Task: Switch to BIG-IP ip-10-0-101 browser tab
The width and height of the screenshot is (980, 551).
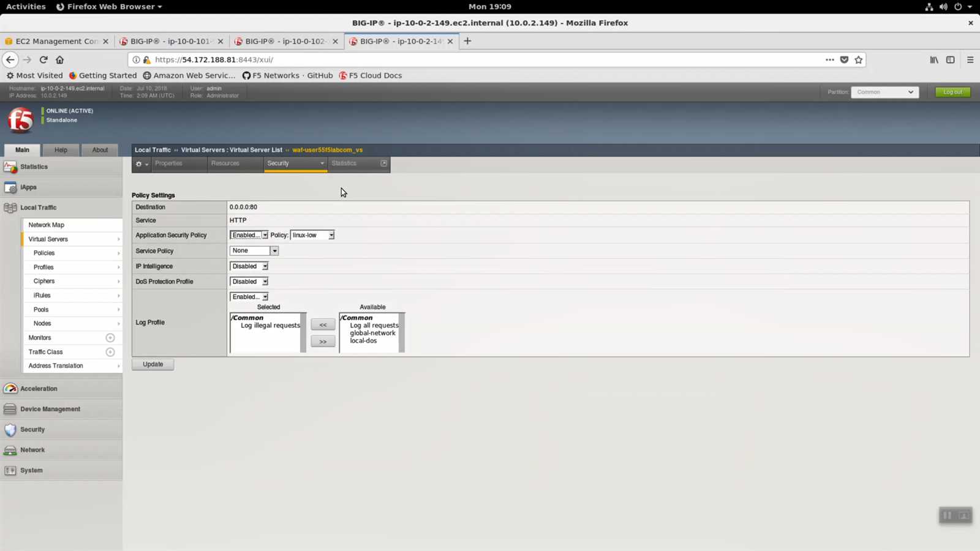Action: 171,41
